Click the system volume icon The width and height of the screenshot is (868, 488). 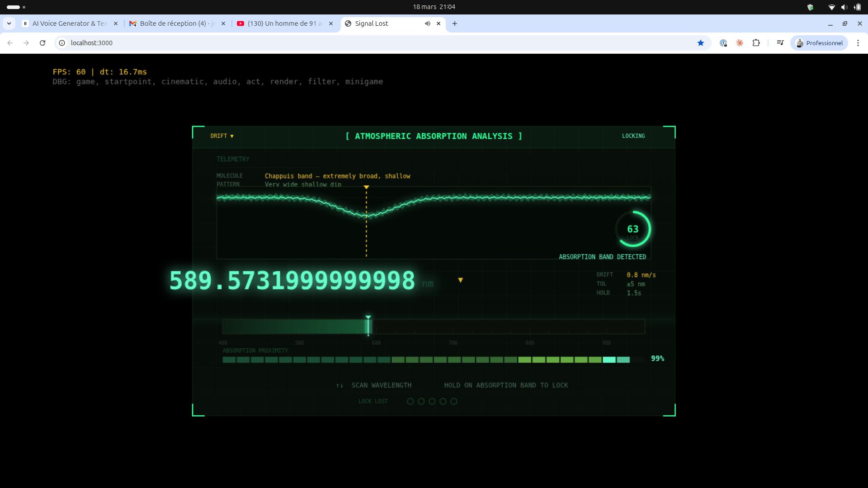click(x=844, y=7)
